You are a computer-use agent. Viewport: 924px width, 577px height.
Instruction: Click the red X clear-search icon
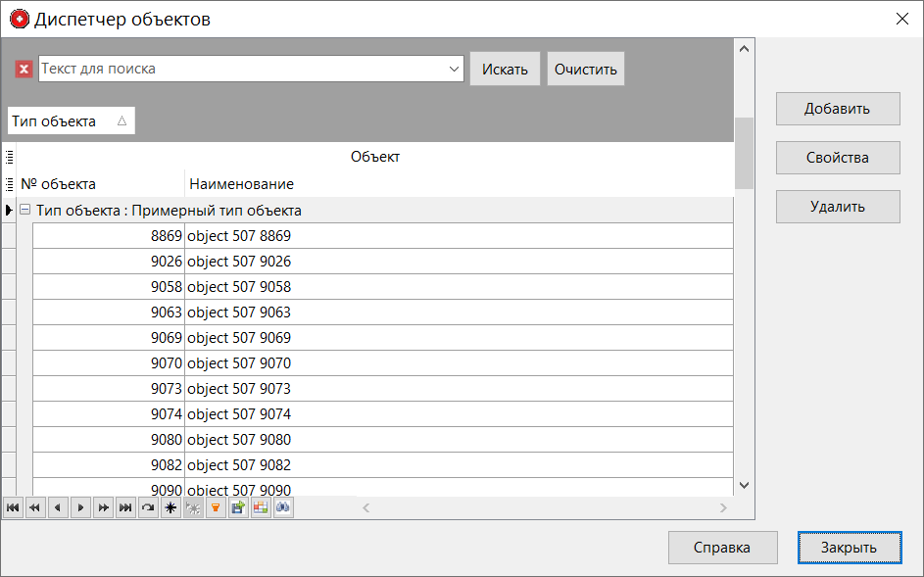click(x=24, y=69)
